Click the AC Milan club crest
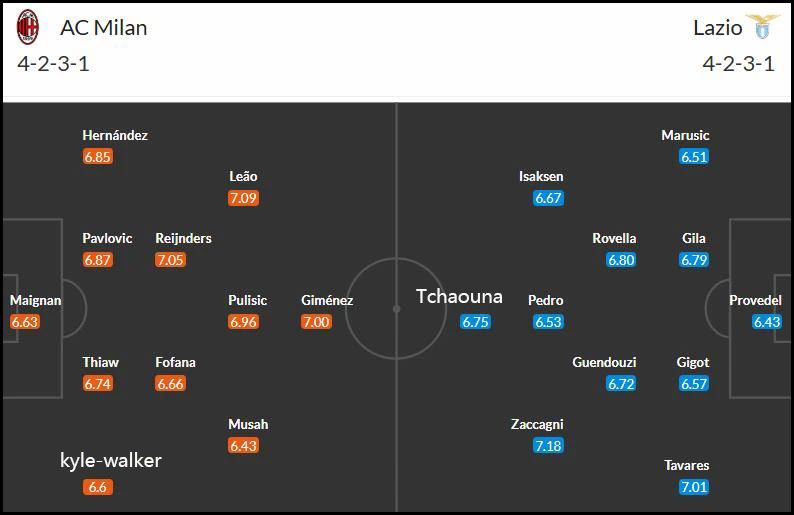The height and width of the screenshot is (515, 794). click(x=28, y=27)
